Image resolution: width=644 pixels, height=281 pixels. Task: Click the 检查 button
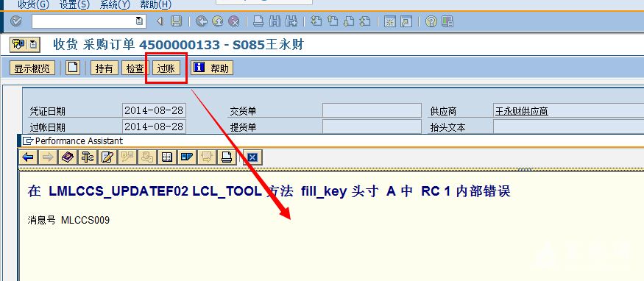135,68
